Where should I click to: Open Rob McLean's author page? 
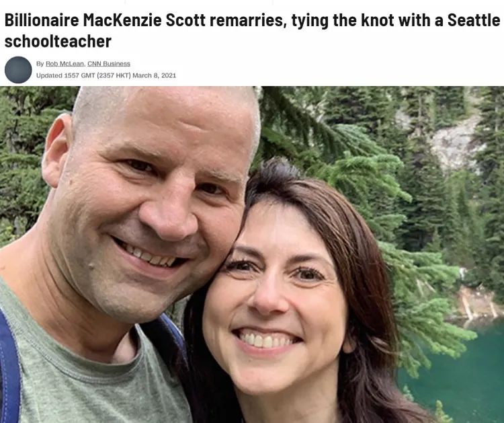tap(65, 64)
